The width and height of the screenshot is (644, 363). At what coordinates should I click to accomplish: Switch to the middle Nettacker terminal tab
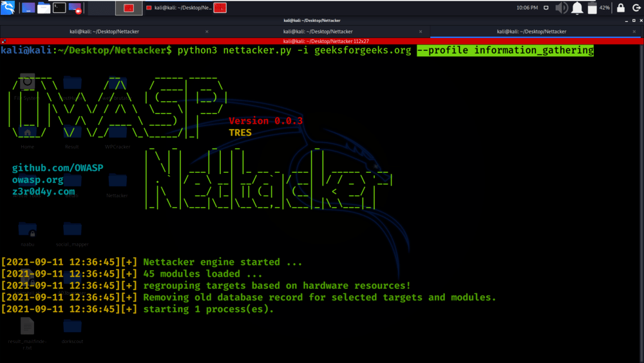pyautogui.click(x=318, y=32)
